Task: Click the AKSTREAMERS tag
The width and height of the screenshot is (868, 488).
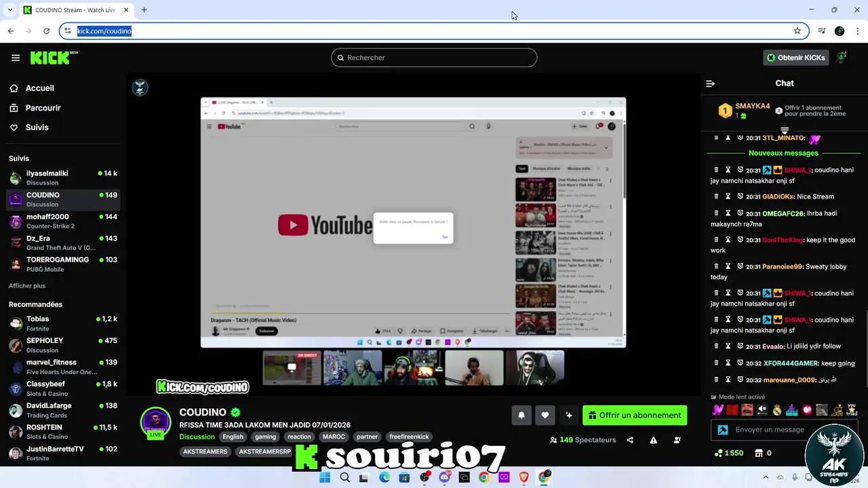Action: (x=205, y=452)
